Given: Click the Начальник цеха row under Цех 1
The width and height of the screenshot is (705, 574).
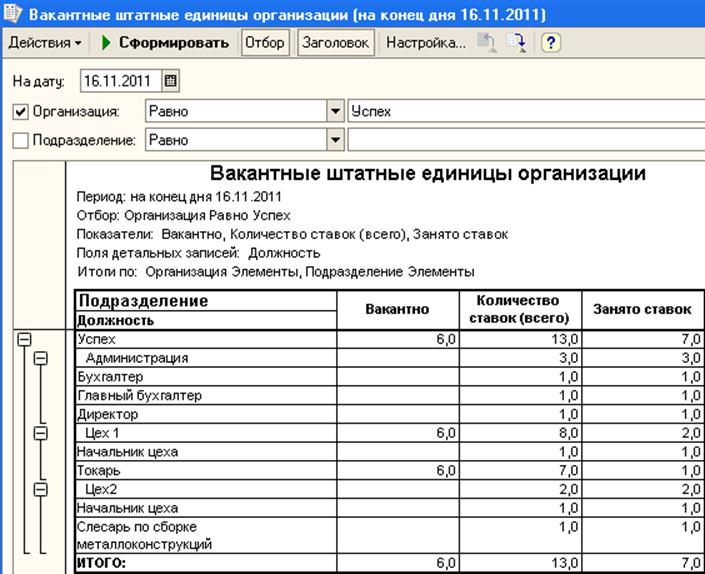Looking at the screenshot, I should (x=206, y=452).
